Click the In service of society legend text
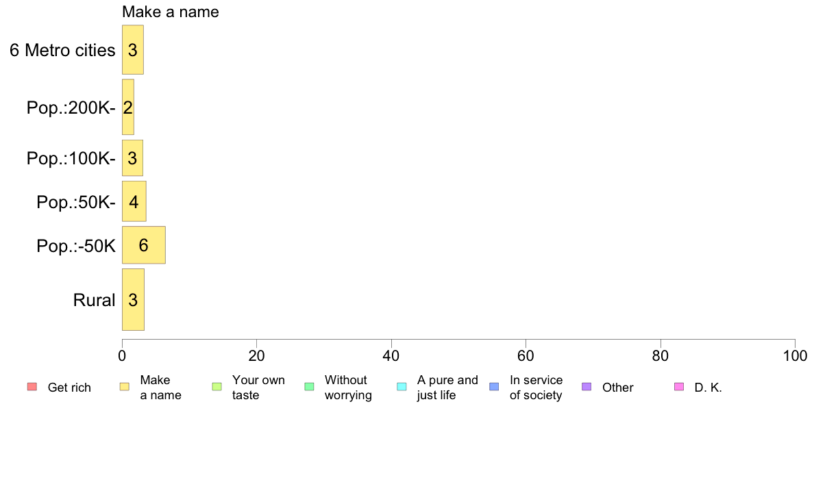This screenshot has height=504, width=814. 536,388
